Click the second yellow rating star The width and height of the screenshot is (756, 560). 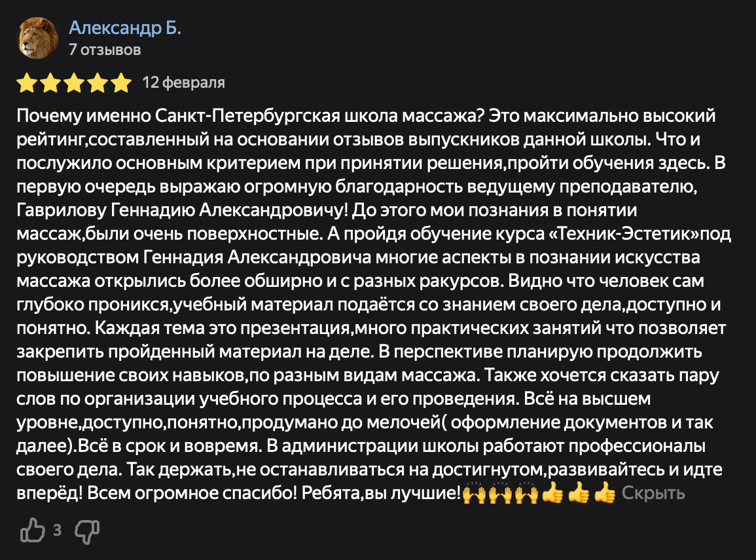(50, 83)
